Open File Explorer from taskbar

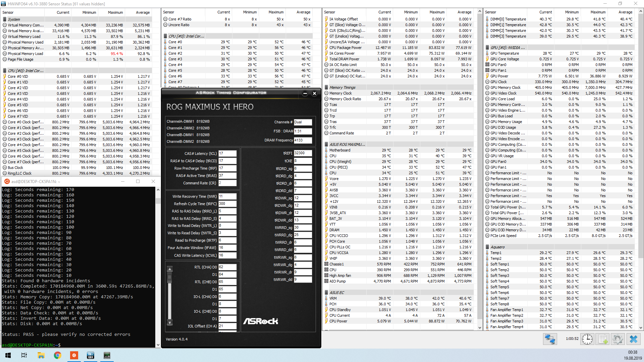[x=41, y=355]
